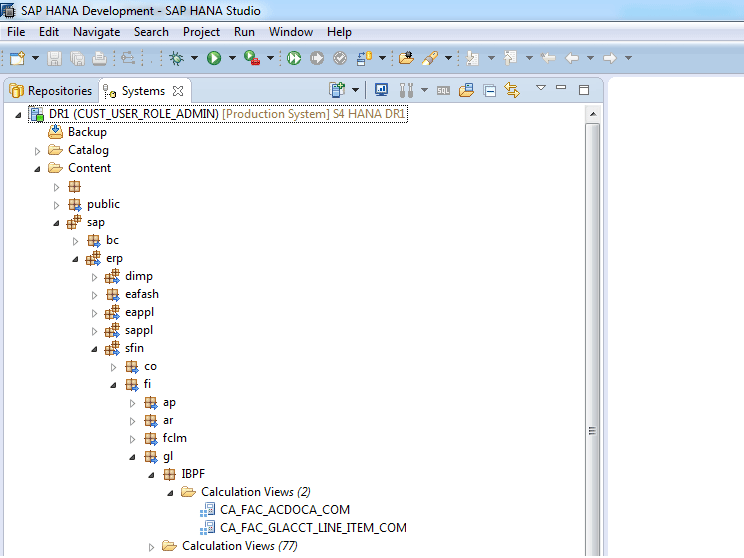The image size is (744, 558).
Task: Switch to the Repositories tab
Action: click(x=51, y=91)
